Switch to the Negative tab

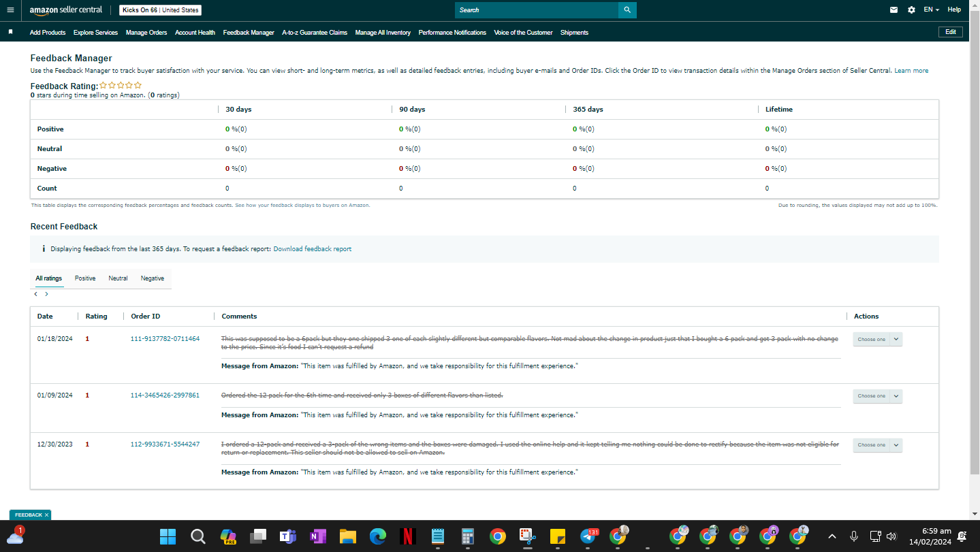click(x=153, y=278)
